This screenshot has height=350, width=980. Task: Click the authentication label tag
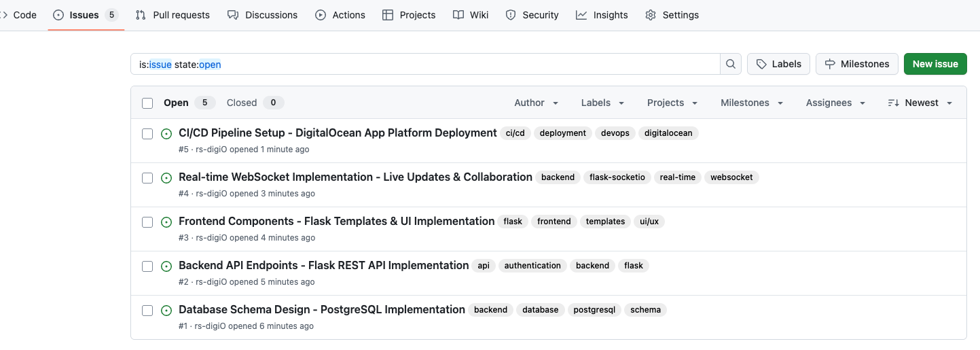tap(532, 266)
